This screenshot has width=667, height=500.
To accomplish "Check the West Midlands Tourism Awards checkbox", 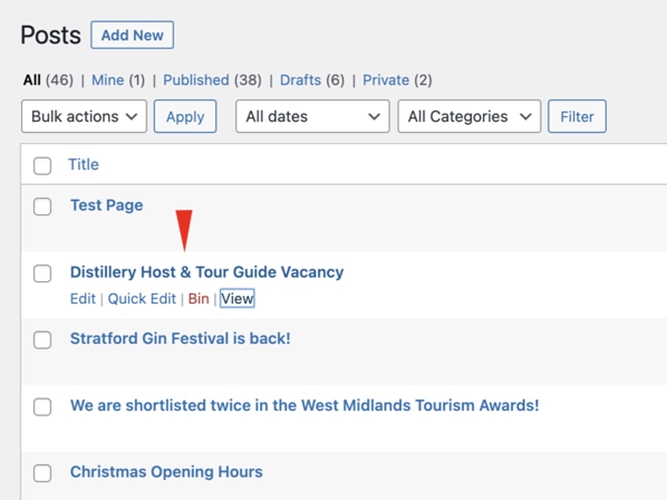I will 42,407.
